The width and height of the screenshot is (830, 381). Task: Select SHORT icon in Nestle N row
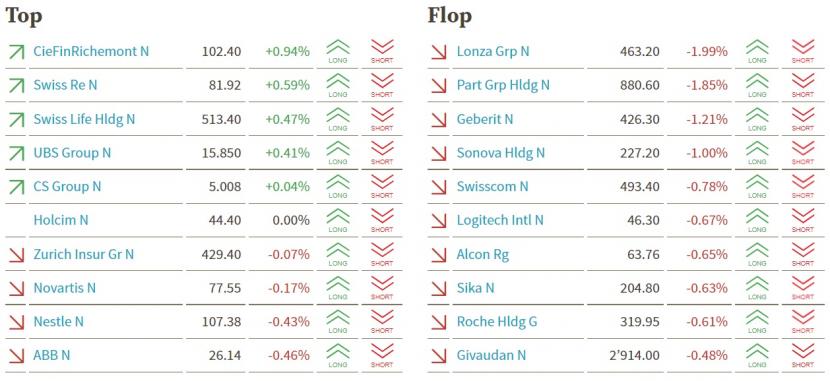[x=382, y=321]
